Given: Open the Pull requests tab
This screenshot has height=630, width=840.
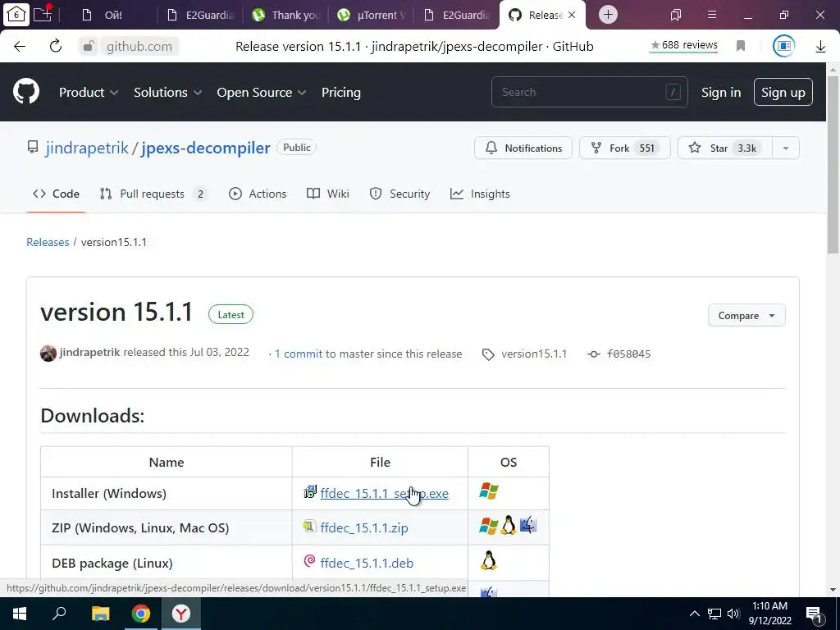Looking at the screenshot, I should point(153,194).
